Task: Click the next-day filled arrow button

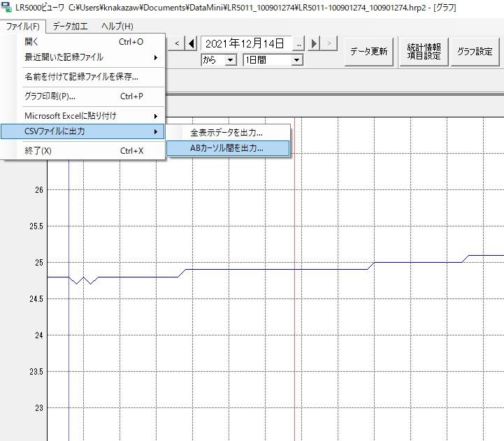Action: (x=315, y=44)
